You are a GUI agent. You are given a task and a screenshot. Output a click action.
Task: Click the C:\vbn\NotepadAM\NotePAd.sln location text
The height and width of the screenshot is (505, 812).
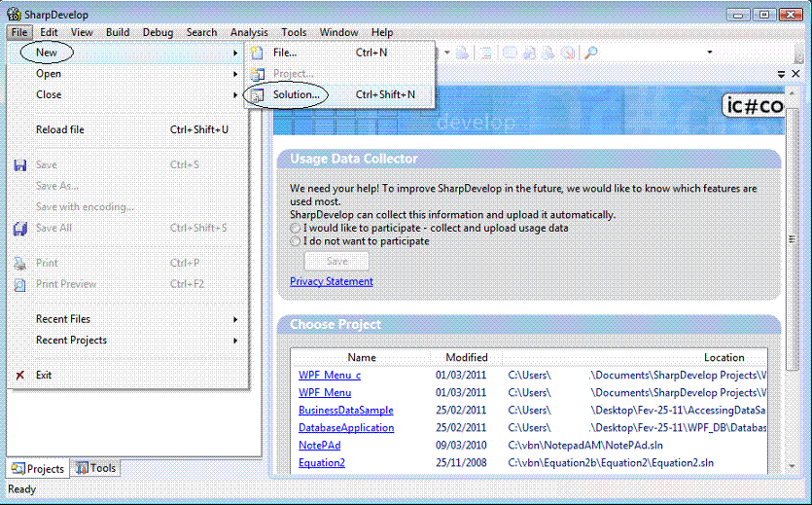point(585,446)
